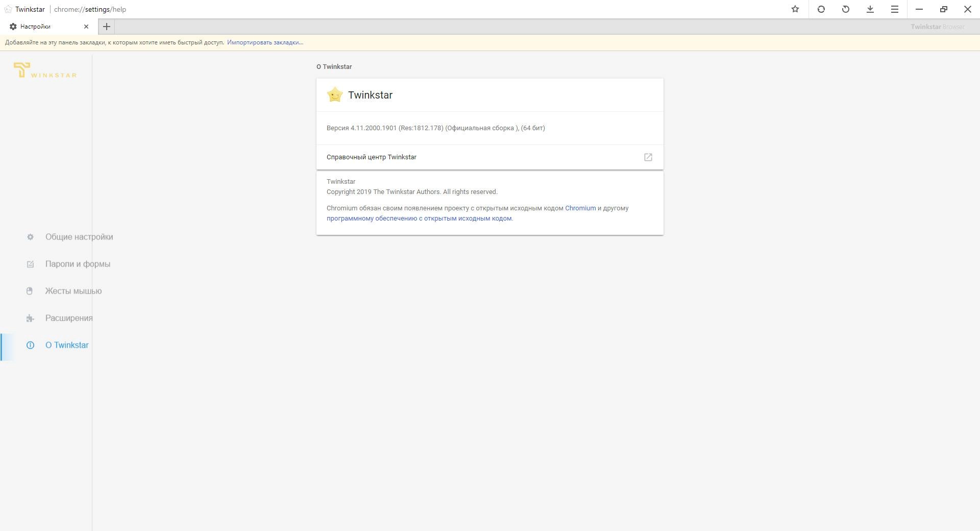
Task: Click the puzzle icon beside Расширения
Action: [30, 318]
